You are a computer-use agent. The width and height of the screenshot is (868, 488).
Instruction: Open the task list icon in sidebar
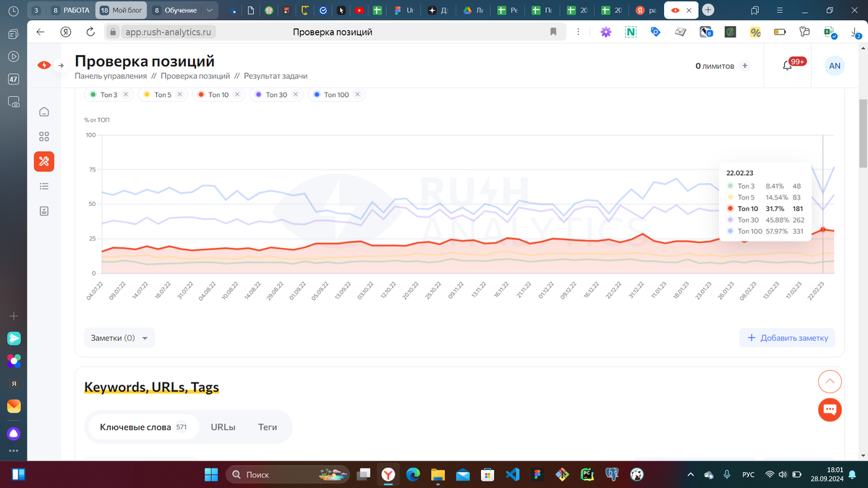[x=44, y=186]
